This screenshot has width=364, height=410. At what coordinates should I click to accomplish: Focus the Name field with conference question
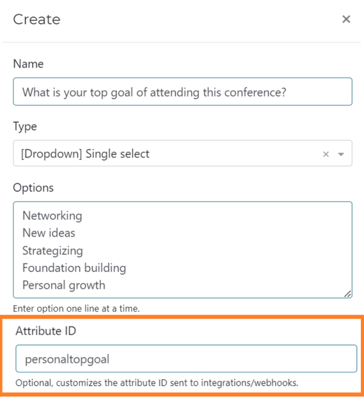click(x=183, y=92)
